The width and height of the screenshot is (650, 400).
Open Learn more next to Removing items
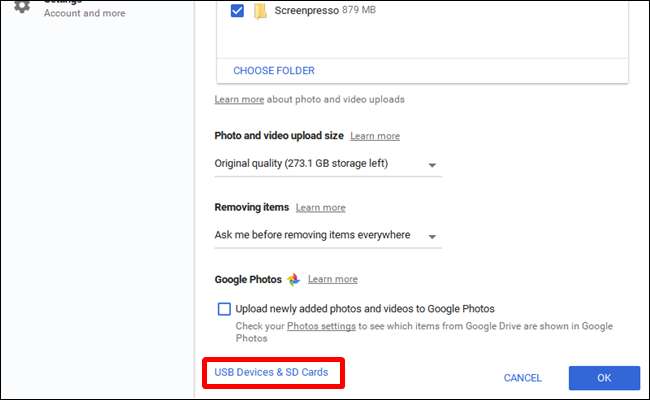(x=320, y=208)
